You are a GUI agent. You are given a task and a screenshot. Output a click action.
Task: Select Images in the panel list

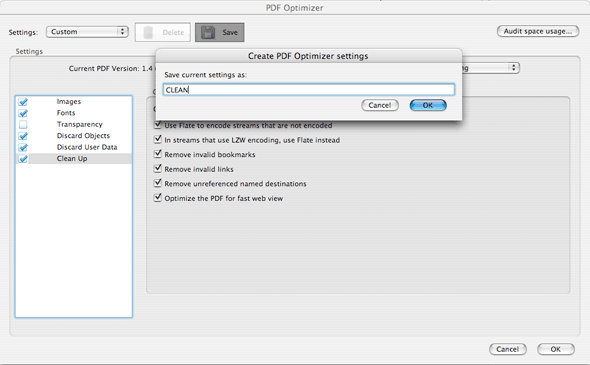[69, 102]
